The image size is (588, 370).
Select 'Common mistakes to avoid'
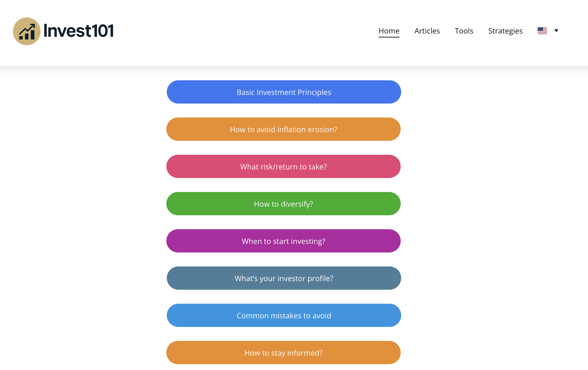click(284, 315)
